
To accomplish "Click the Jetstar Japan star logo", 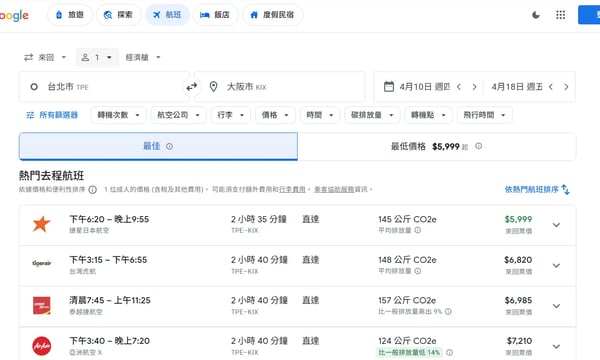I will [x=41, y=224].
